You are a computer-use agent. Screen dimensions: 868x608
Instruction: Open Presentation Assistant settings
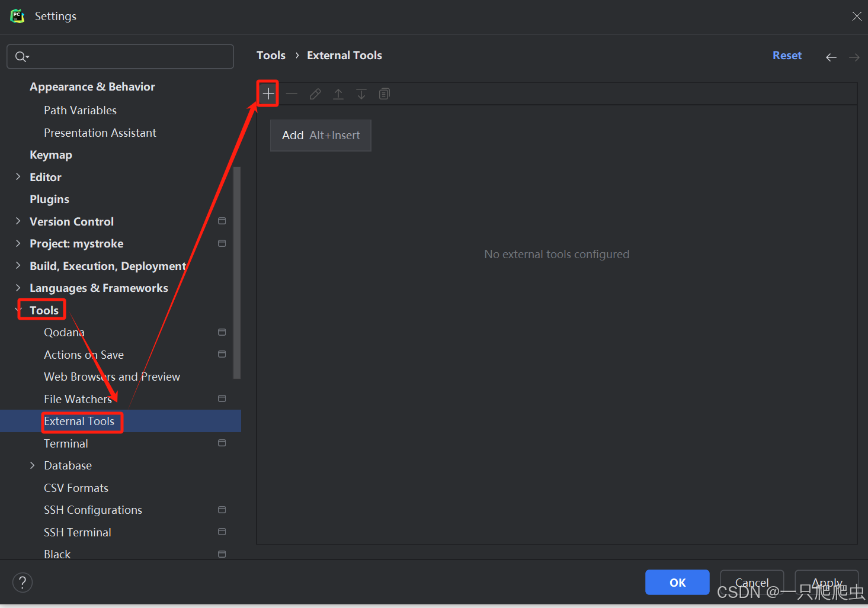pyautogui.click(x=100, y=133)
